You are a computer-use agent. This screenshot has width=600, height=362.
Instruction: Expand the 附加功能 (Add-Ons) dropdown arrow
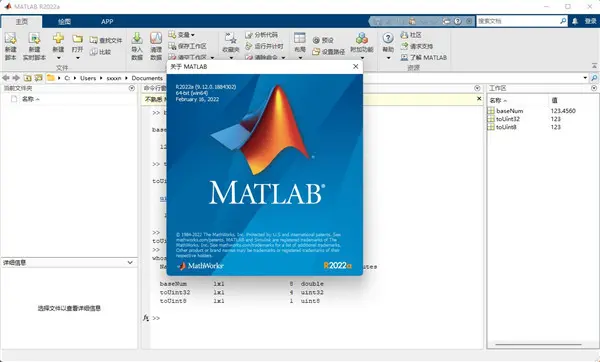[362, 58]
